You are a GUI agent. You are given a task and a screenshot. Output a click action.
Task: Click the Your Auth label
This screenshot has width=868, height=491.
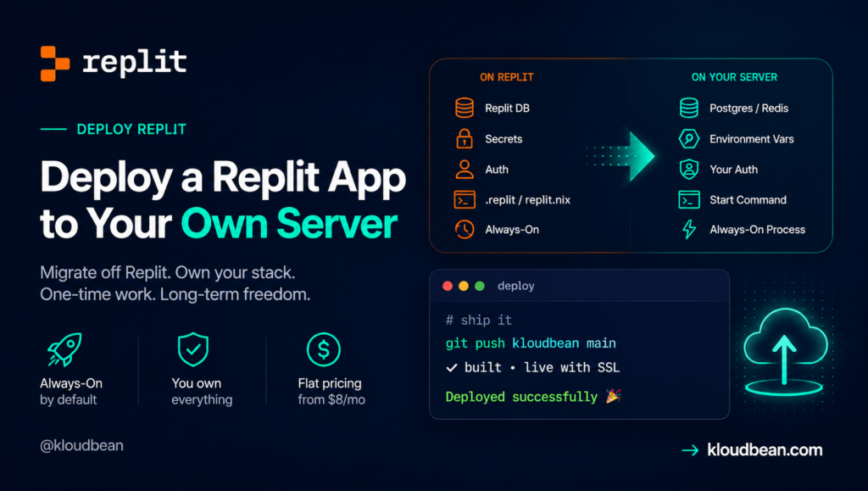click(x=733, y=170)
